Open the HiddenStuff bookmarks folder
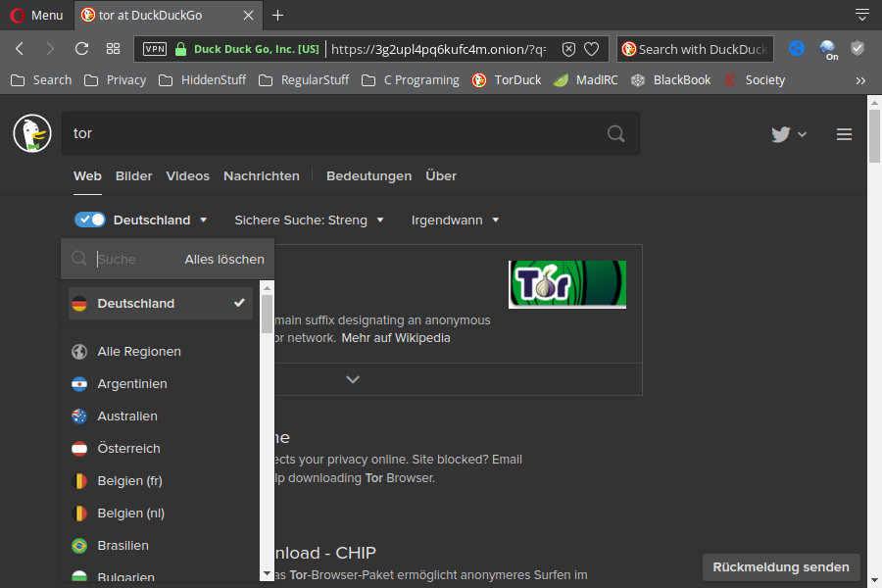This screenshot has width=882, height=588. (203, 80)
